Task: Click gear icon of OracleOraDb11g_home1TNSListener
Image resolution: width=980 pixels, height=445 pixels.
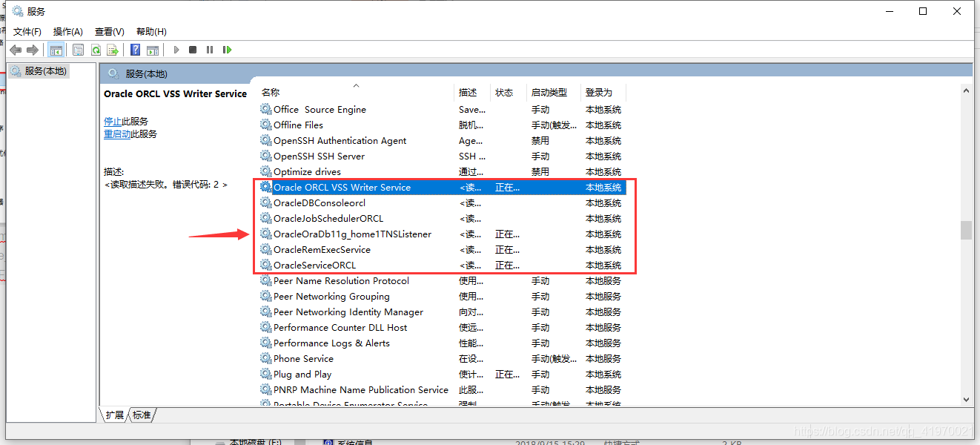Action: pyautogui.click(x=266, y=234)
